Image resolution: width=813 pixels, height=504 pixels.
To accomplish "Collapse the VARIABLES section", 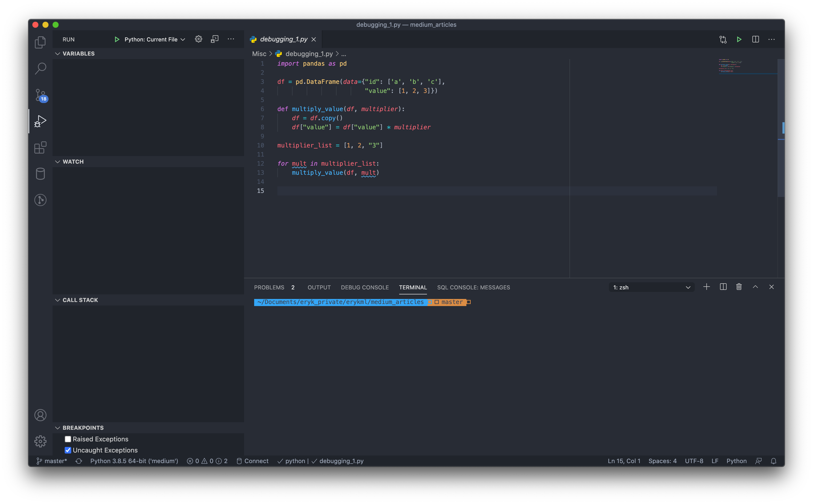I will click(78, 54).
